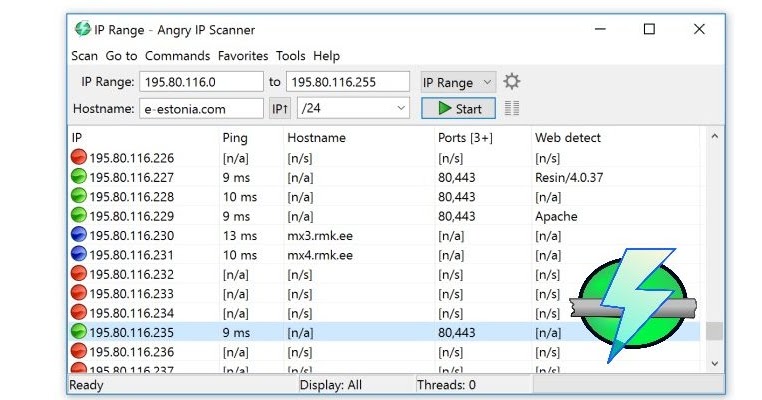This screenshot has width=762, height=400.
Task: Click the hostname mx3.rmk.ee
Action: (x=320, y=236)
